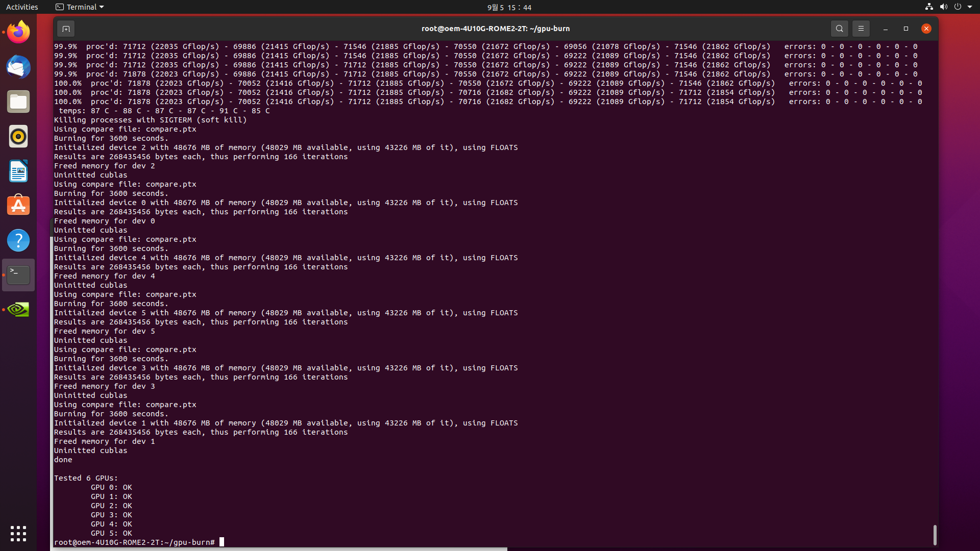
Task: Expand the Terminal app menu in top bar
Action: tap(80, 7)
